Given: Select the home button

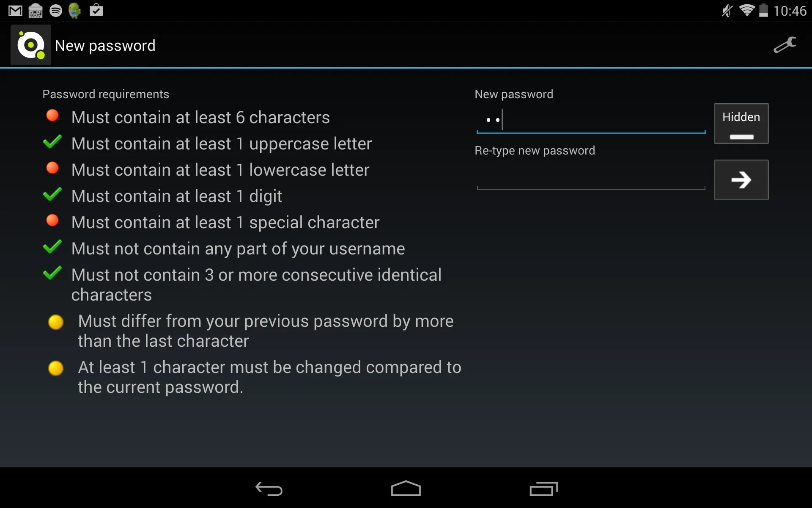Looking at the screenshot, I should (406, 488).
